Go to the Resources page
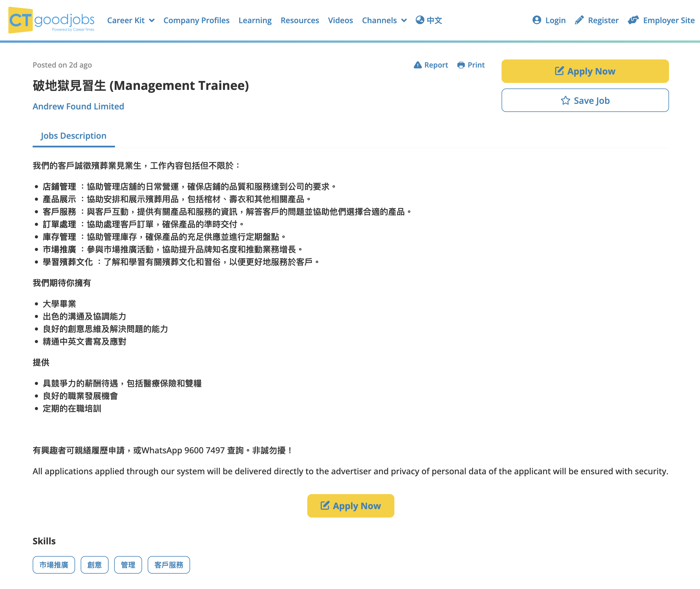This screenshot has height=589, width=700. click(x=299, y=20)
